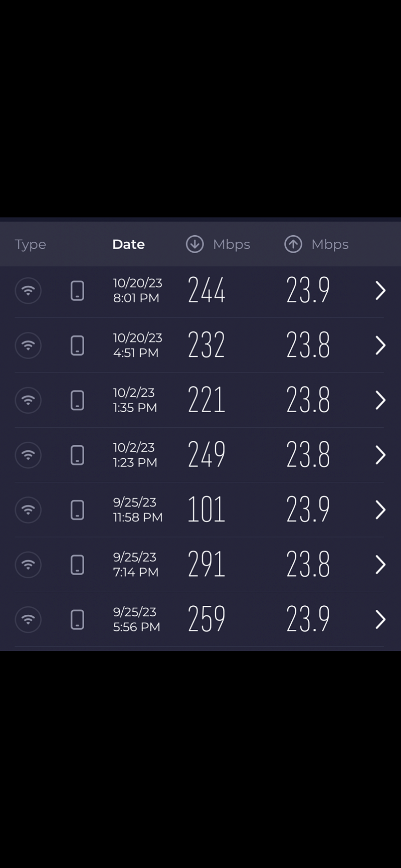Screen dimensions: 401x868
Task: Open details chevron for the 244 Mbps result
Action: pos(380,290)
